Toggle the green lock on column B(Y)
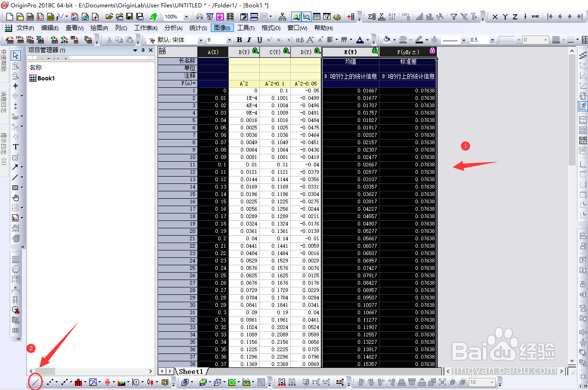Viewport: 588px width, 390px height. click(x=256, y=50)
